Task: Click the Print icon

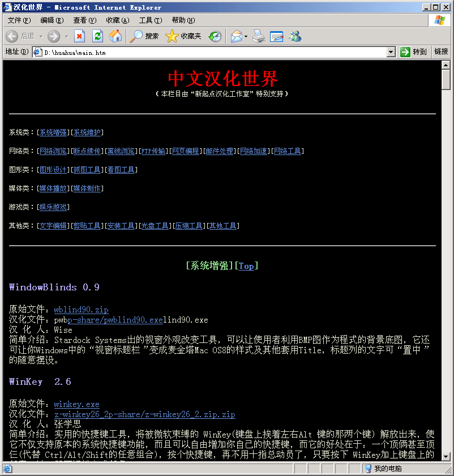Action: (x=259, y=36)
